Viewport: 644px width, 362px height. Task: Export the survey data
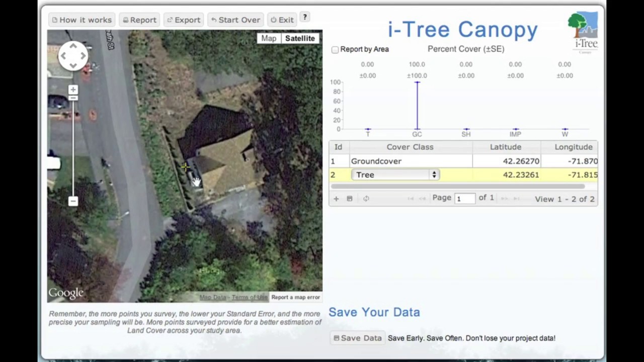tap(184, 20)
